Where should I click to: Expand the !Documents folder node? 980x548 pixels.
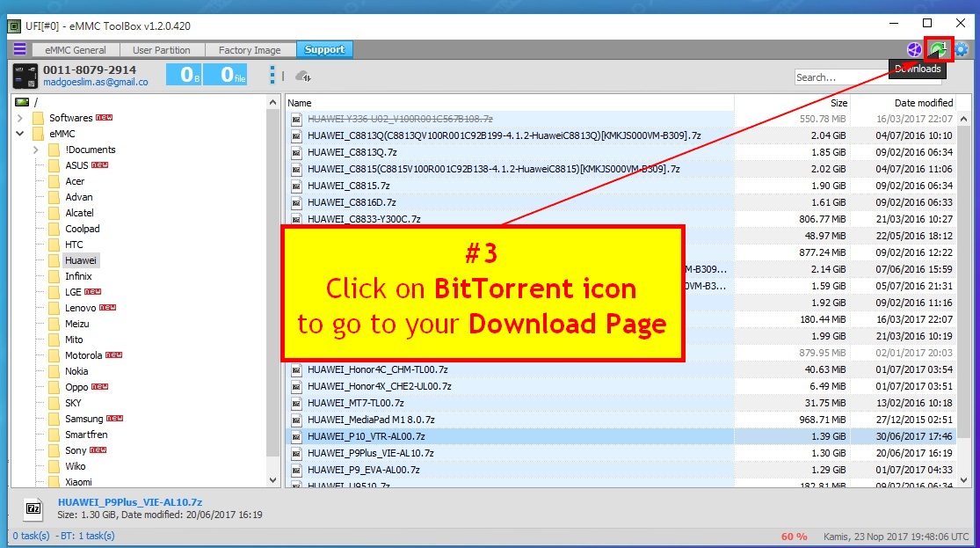tap(36, 150)
